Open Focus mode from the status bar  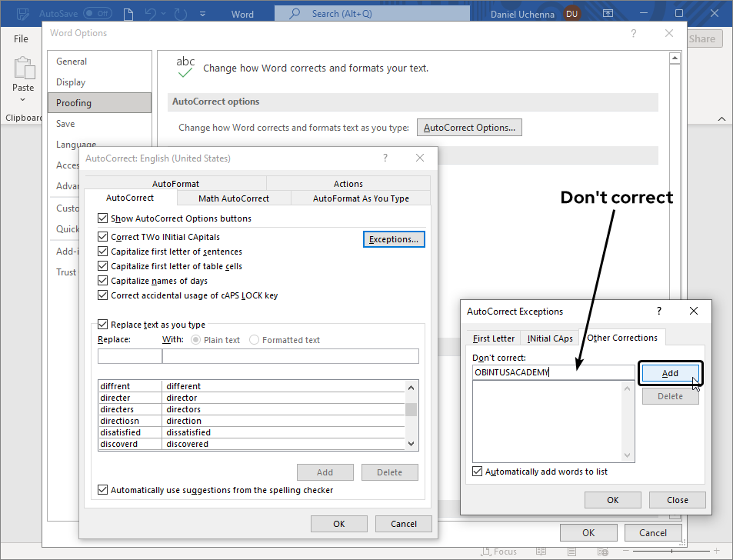pos(499,551)
